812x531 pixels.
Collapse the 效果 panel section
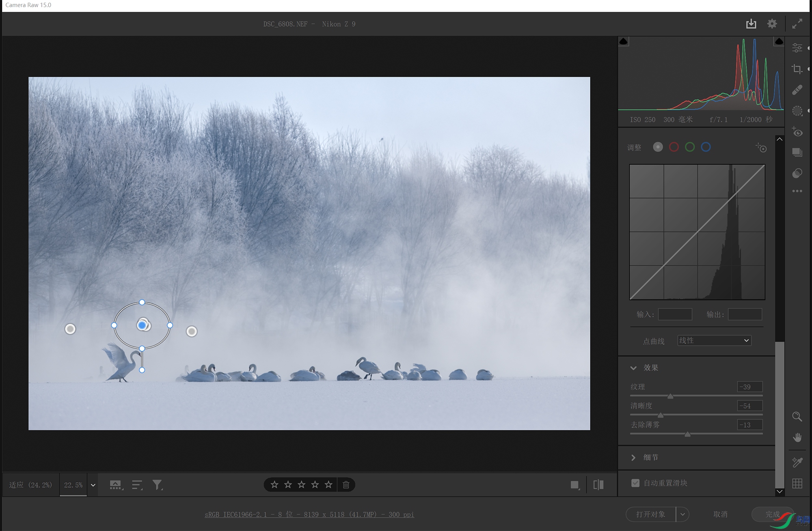[633, 368]
